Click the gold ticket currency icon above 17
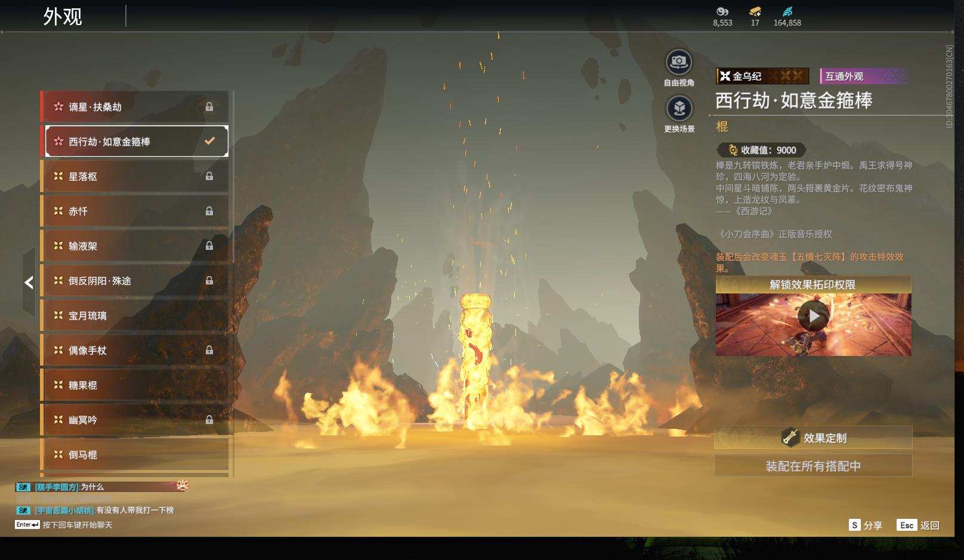 coord(755,11)
